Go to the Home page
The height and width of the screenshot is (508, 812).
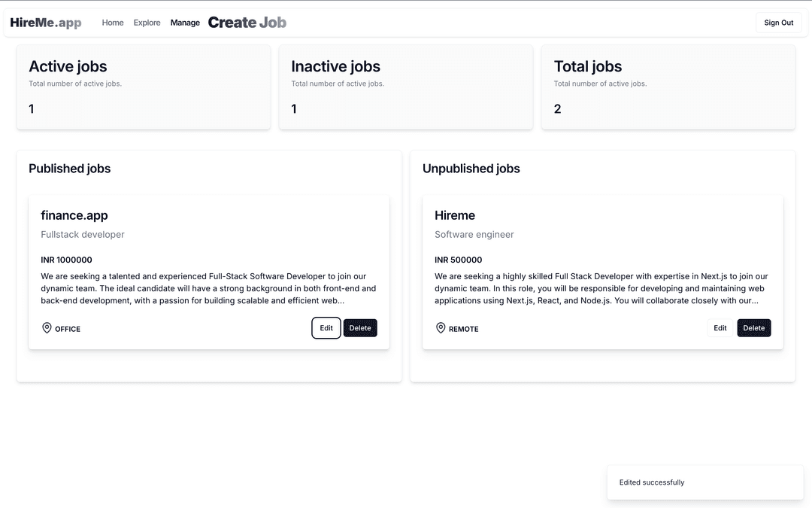coord(113,23)
